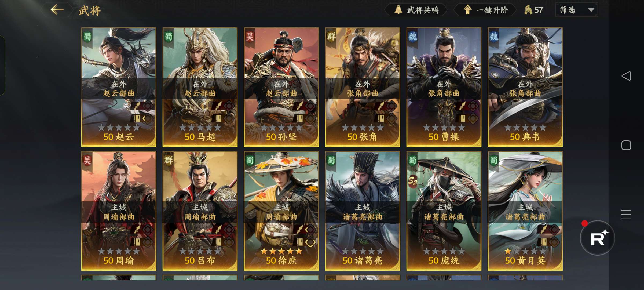Tap the Android home square button
Viewport: 644px width, 290px height.
tap(626, 145)
